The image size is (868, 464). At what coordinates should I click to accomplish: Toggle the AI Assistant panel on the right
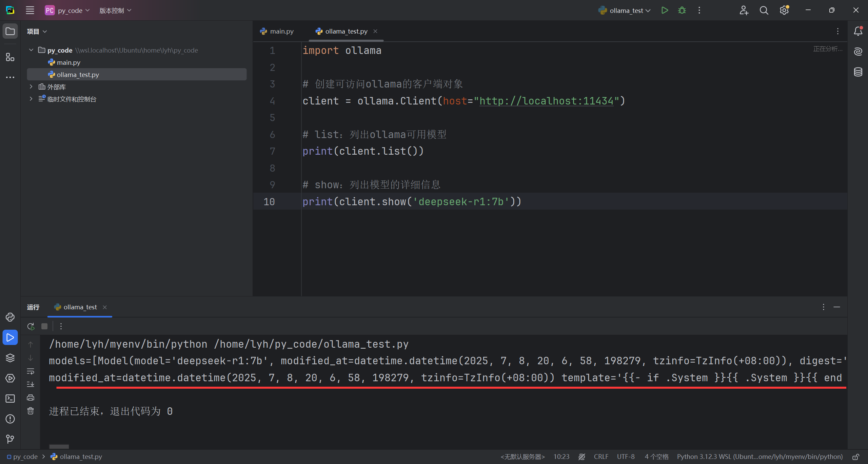point(858,51)
